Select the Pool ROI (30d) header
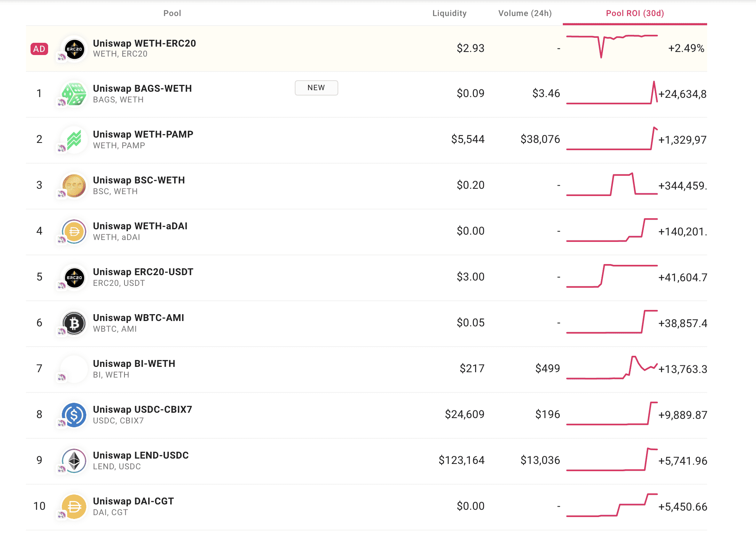The image size is (756, 548). click(635, 13)
